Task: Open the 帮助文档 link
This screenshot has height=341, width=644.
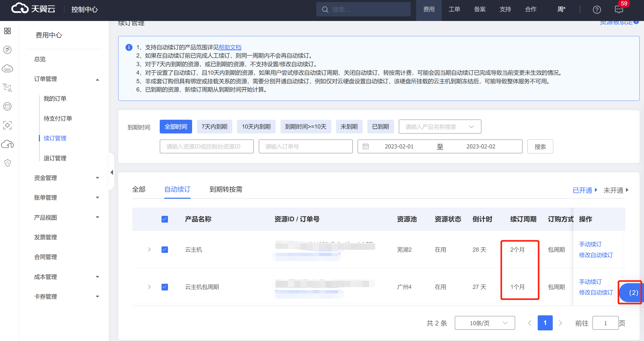Action: tap(230, 47)
